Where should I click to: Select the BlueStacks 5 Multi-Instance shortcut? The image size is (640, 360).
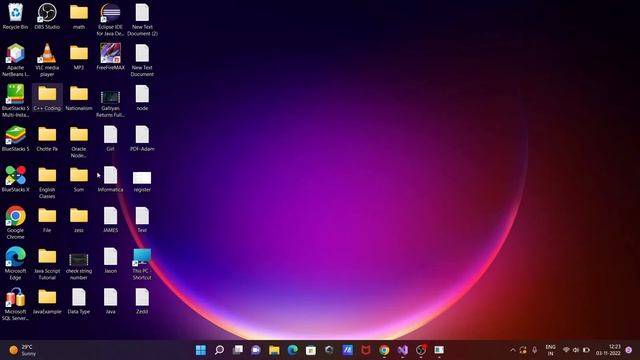point(16,100)
